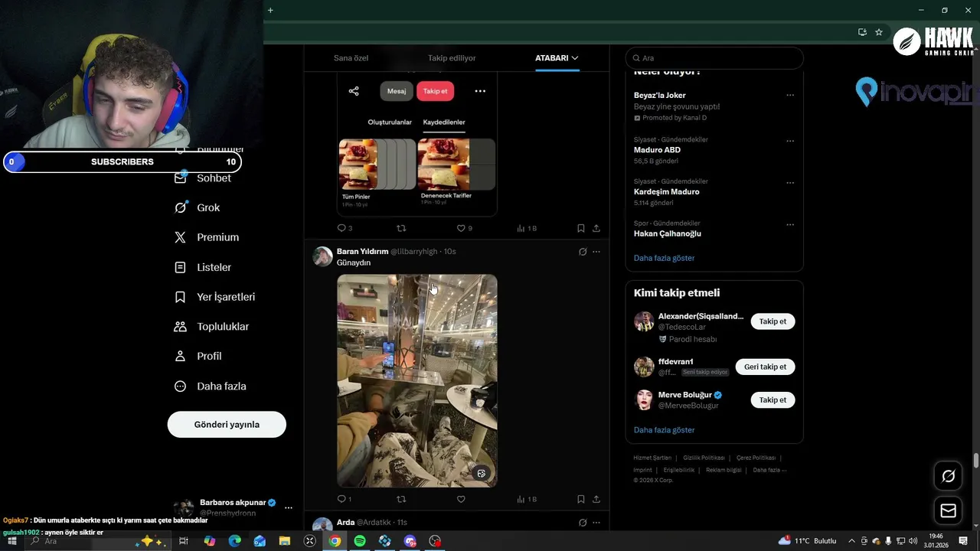Bookmark this page with the star
This screenshot has height=551, width=980.
pos(879,32)
